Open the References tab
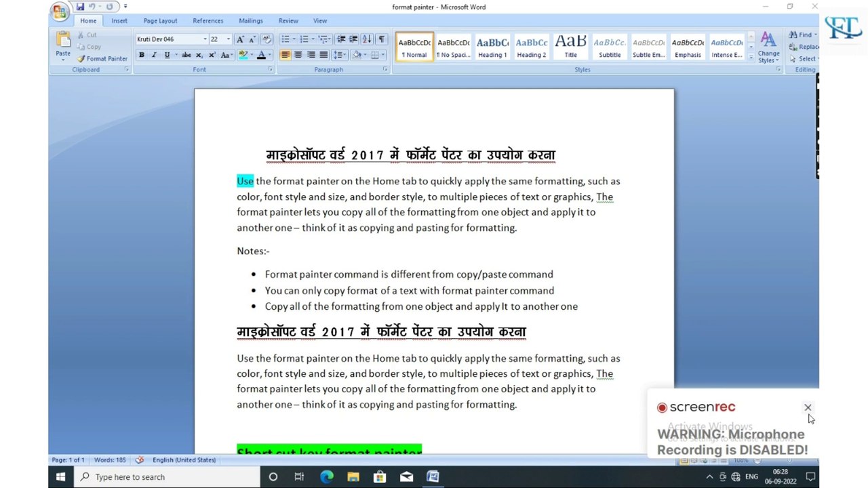 click(208, 21)
